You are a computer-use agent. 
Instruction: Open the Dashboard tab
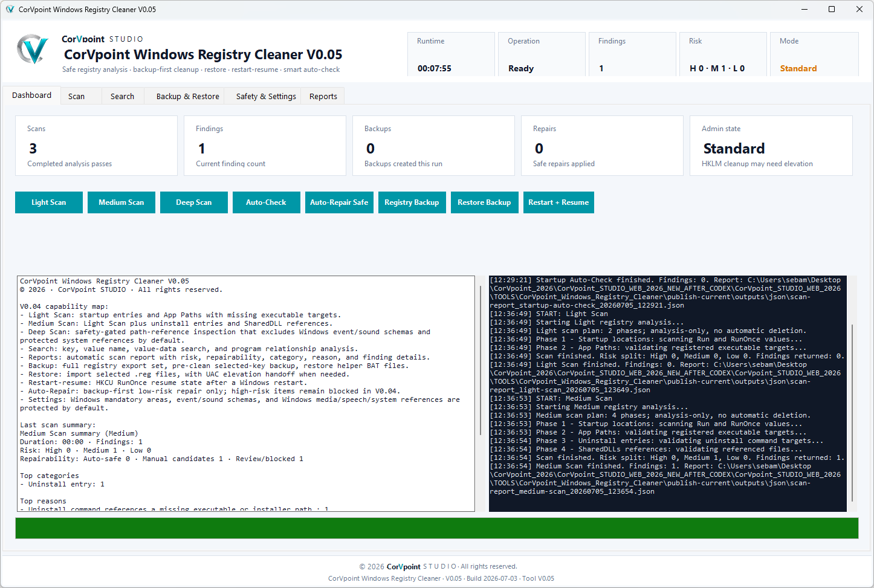tap(32, 95)
